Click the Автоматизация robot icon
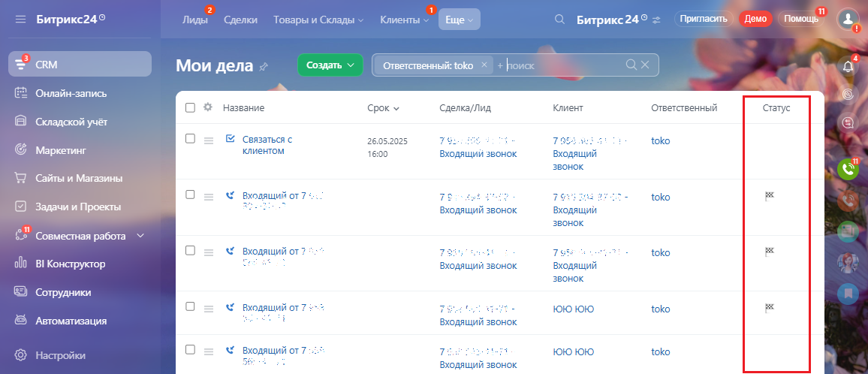The width and height of the screenshot is (868, 374). point(20,320)
